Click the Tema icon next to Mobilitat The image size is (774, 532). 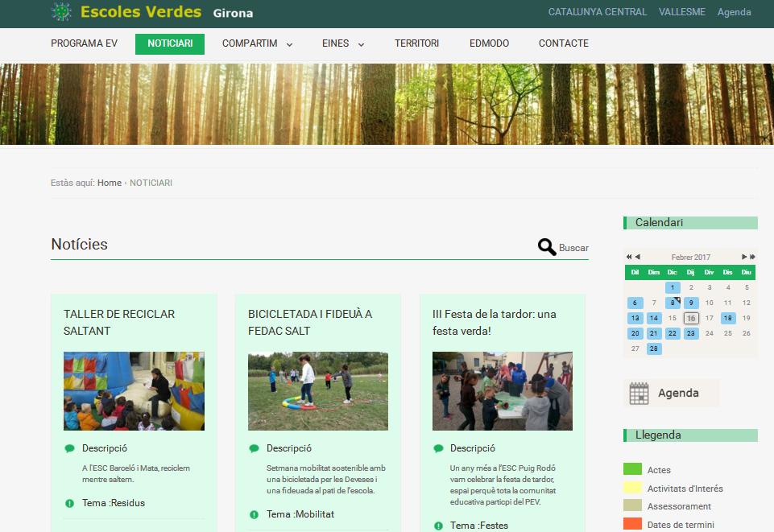254,514
